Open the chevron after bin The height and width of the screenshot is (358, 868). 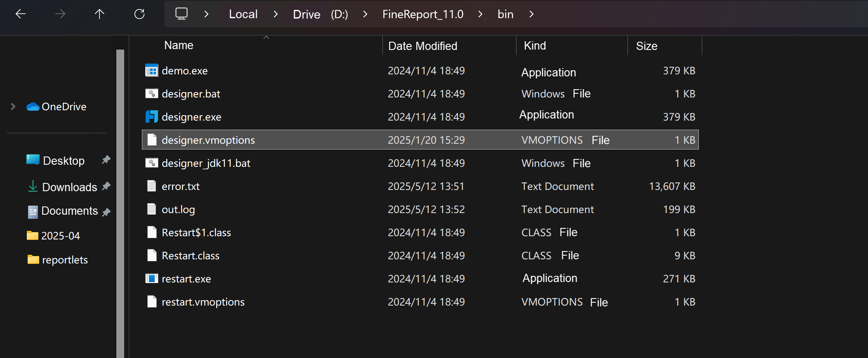pyautogui.click(x=531, y=14)
